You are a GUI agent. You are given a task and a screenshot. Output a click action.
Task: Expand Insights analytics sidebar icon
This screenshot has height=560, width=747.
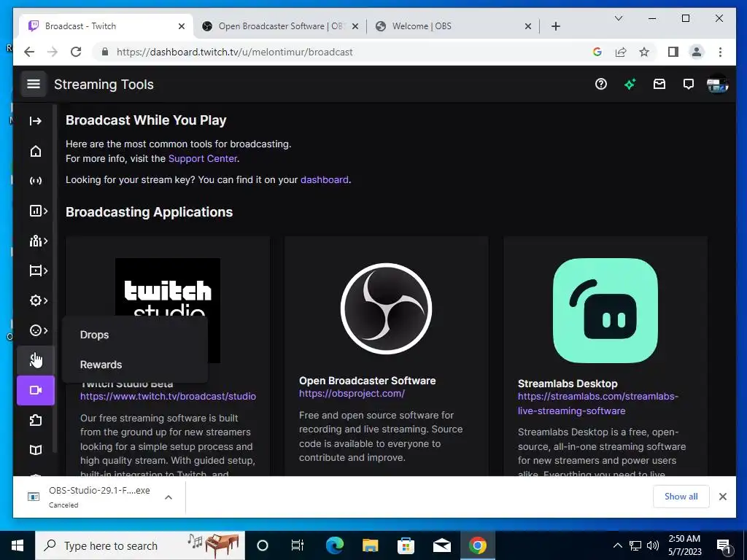[x=38, y=211]
